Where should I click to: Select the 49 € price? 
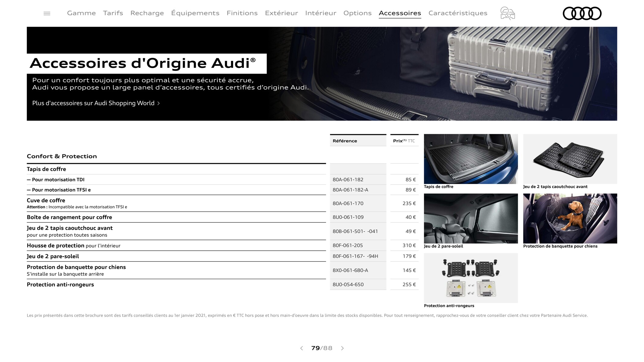[x=410, y=231]
